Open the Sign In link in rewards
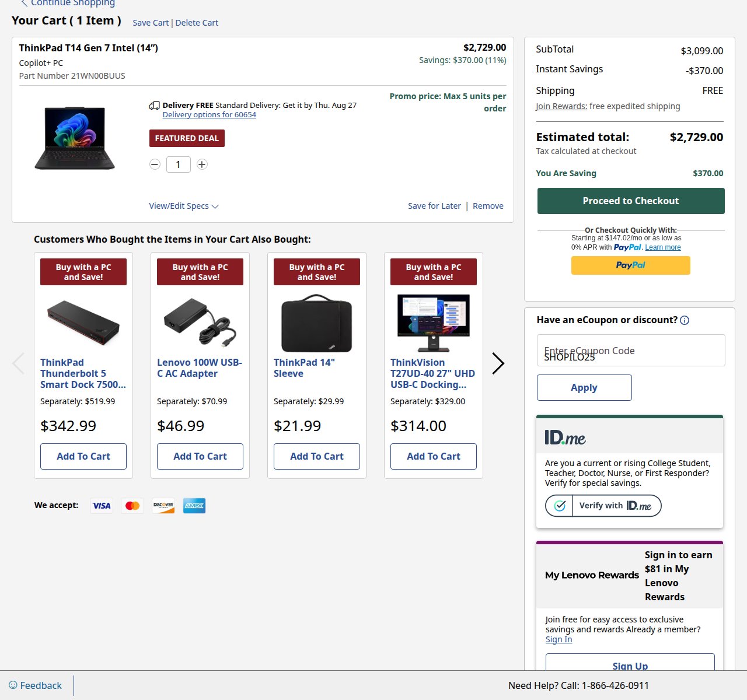This screenshot has width=747, height=700. click(558, 639)
